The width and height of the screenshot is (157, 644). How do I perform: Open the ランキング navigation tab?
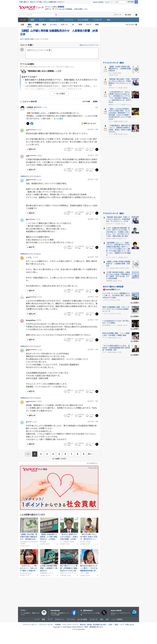point(97,20)
